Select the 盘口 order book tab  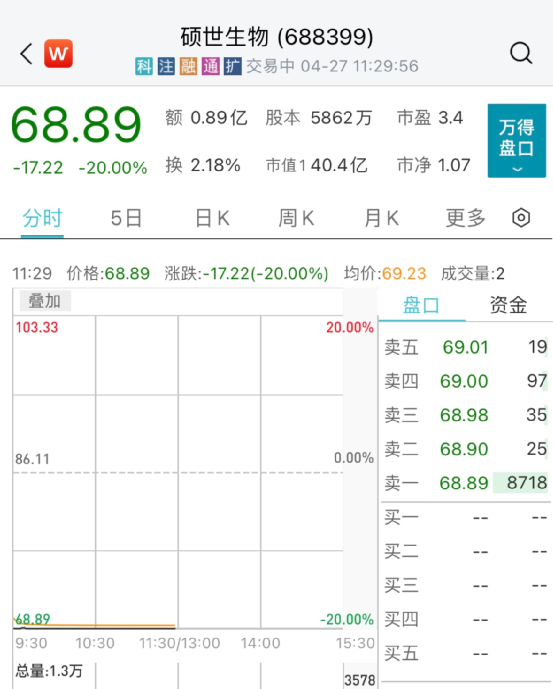tap(421, 305)
